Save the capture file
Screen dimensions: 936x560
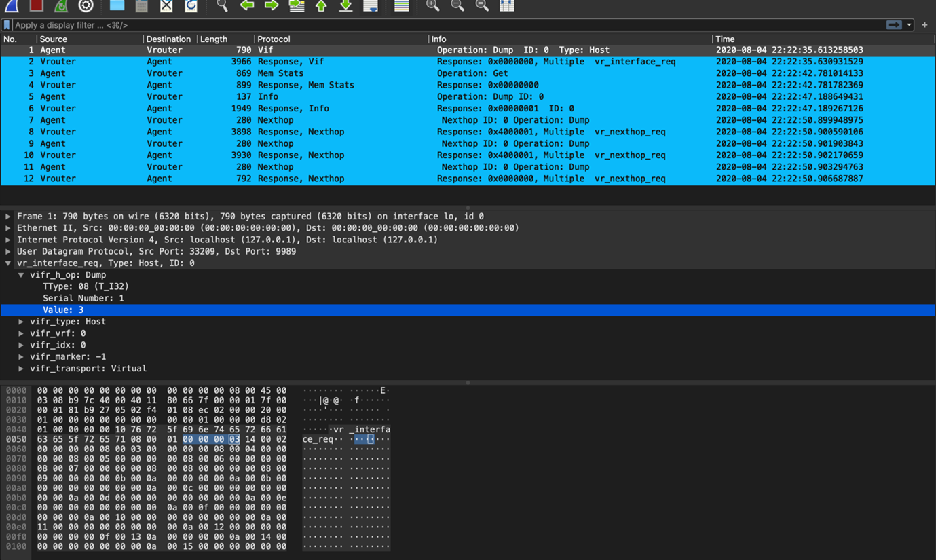pos(141,5)
